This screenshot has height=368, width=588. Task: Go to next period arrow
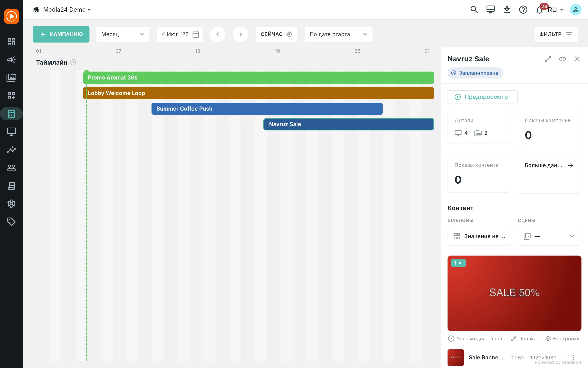coord(241,34)
